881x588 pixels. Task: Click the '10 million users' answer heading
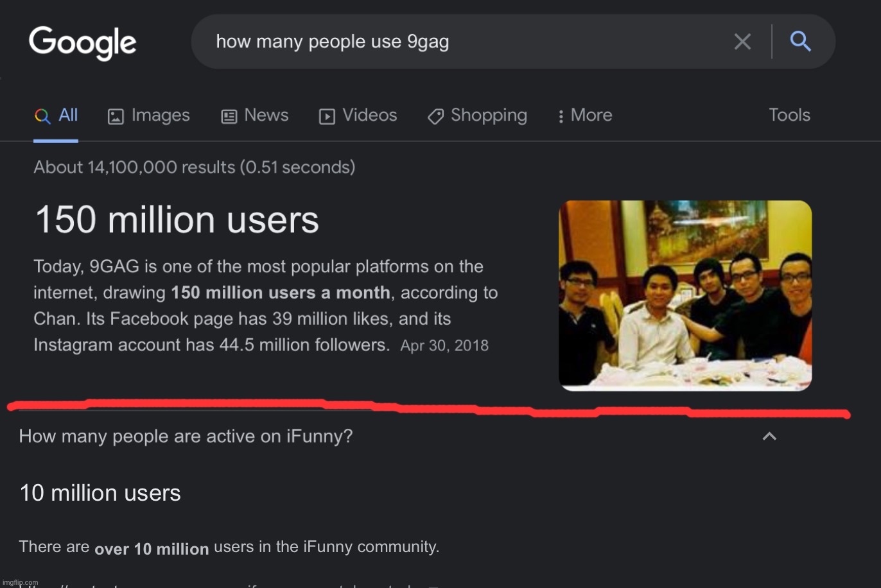coord(100,493)
